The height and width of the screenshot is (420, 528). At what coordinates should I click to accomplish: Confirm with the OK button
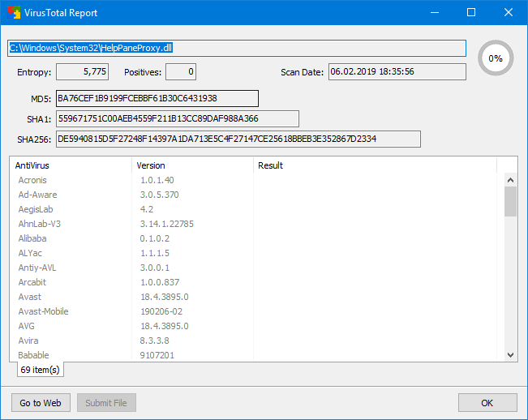click(x=487, y=402)
